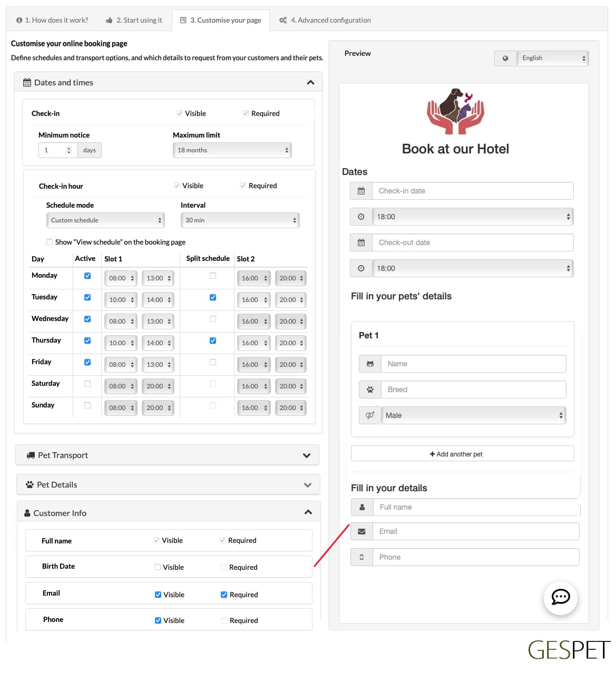Select '3. Customise your page' tab

coord(221,21)
